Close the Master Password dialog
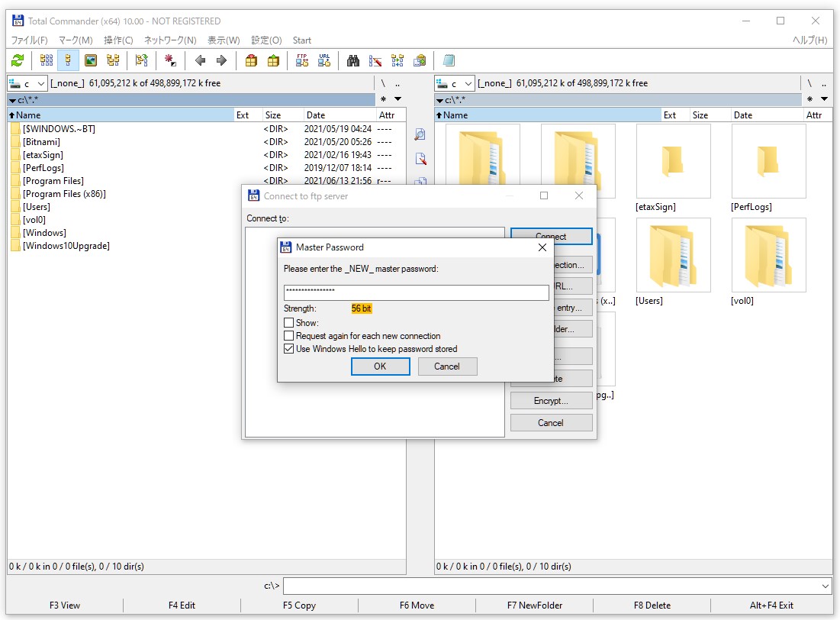 (542, 247)
